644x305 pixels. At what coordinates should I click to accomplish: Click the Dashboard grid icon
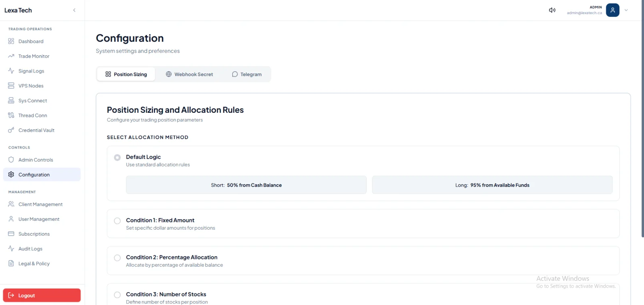click(x=11, y=41)
